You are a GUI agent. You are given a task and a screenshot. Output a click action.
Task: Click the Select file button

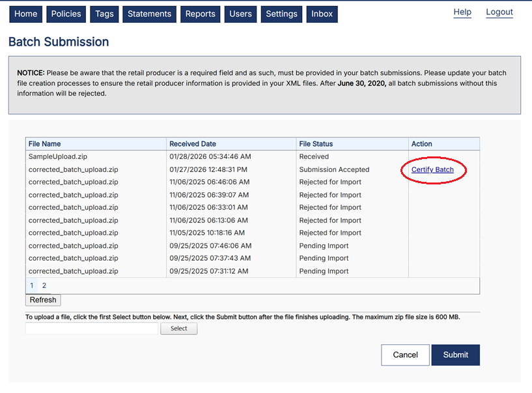pos(179,328)
